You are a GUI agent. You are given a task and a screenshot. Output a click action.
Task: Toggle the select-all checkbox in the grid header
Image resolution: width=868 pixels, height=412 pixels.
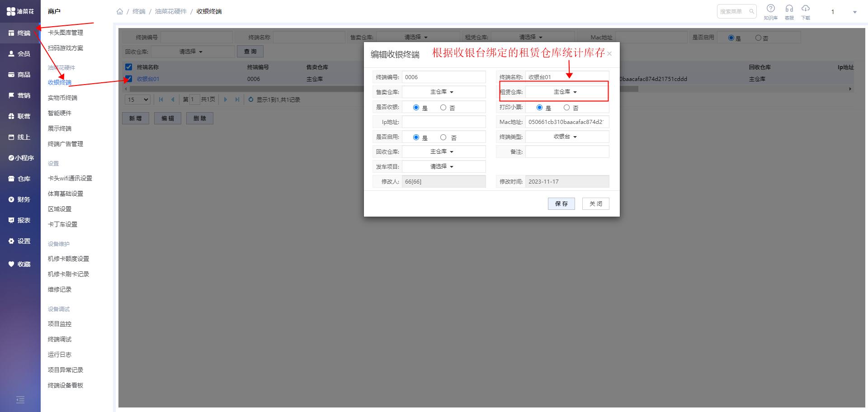pyautogui.click(x=128, y=67)
